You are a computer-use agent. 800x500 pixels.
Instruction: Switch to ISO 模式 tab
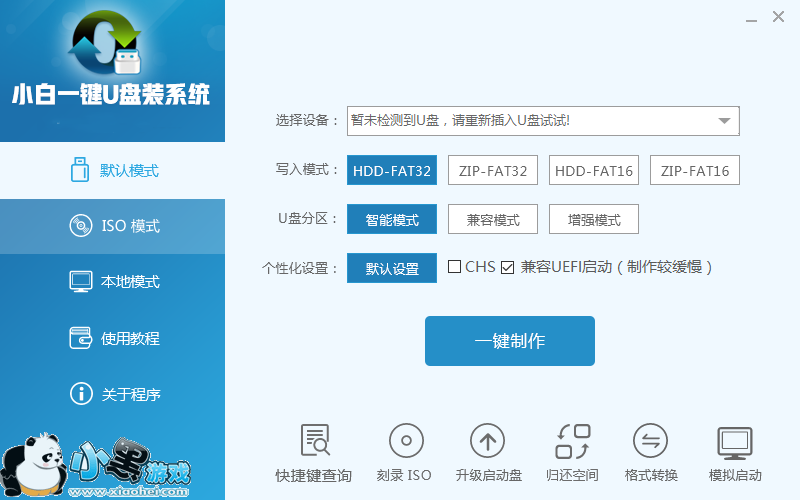(112, 227)
